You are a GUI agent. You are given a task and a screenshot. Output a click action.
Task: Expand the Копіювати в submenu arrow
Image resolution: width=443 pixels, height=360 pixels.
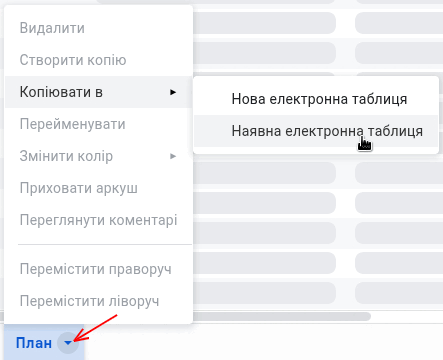[x=173, y=92]
